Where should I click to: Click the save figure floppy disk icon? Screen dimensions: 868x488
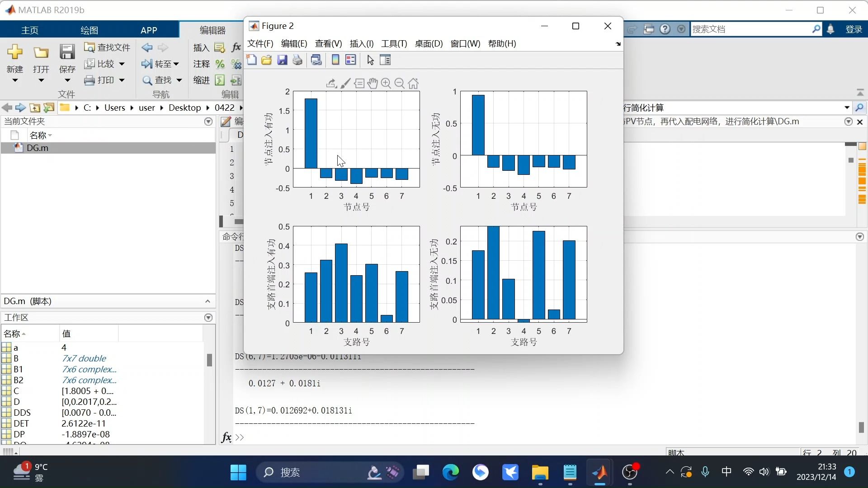point(282,60)
